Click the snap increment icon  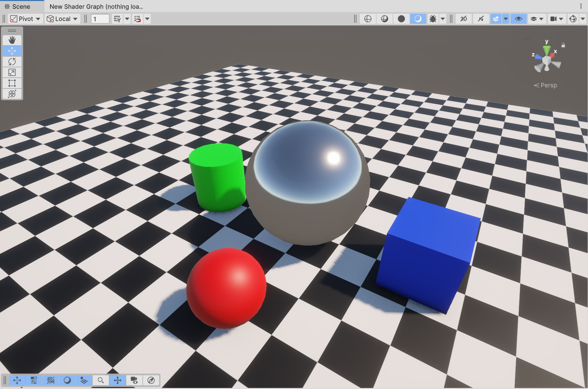pos(137,19)
